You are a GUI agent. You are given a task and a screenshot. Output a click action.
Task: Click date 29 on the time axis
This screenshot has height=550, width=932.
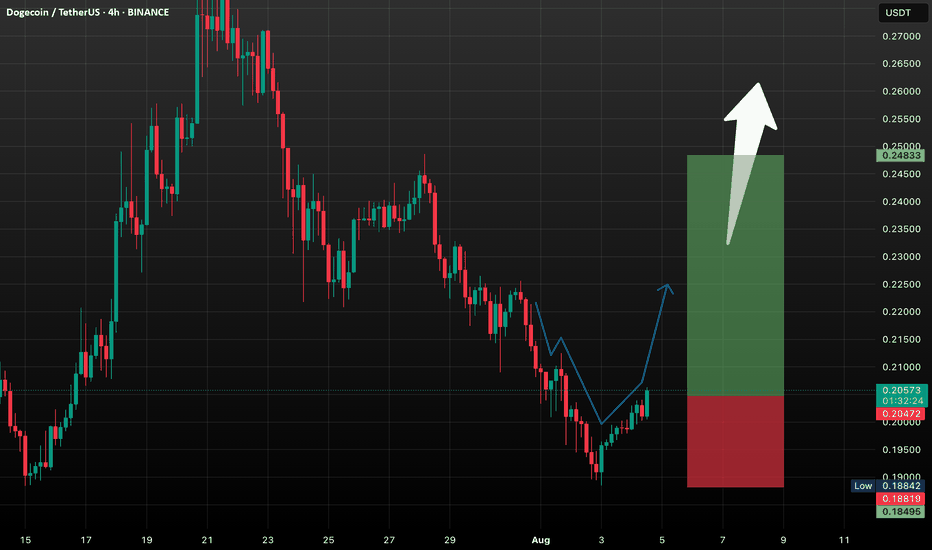coord(450,540)
